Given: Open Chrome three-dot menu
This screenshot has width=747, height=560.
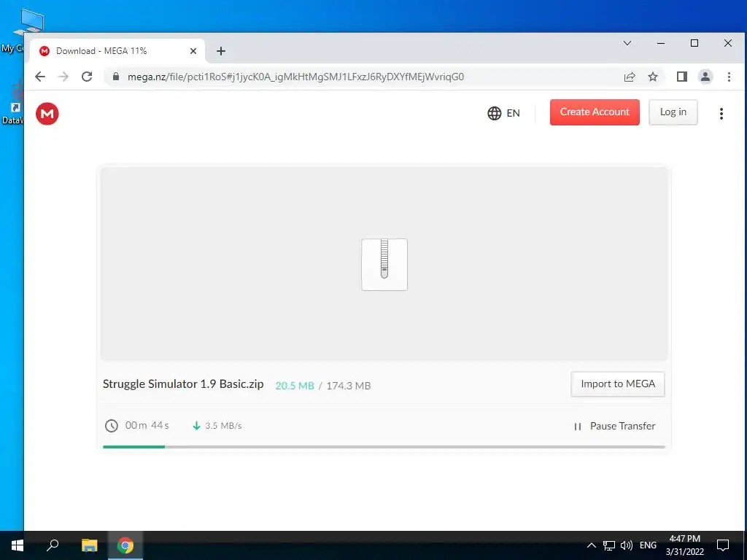Looking at the screenshot, I should 729,77.
